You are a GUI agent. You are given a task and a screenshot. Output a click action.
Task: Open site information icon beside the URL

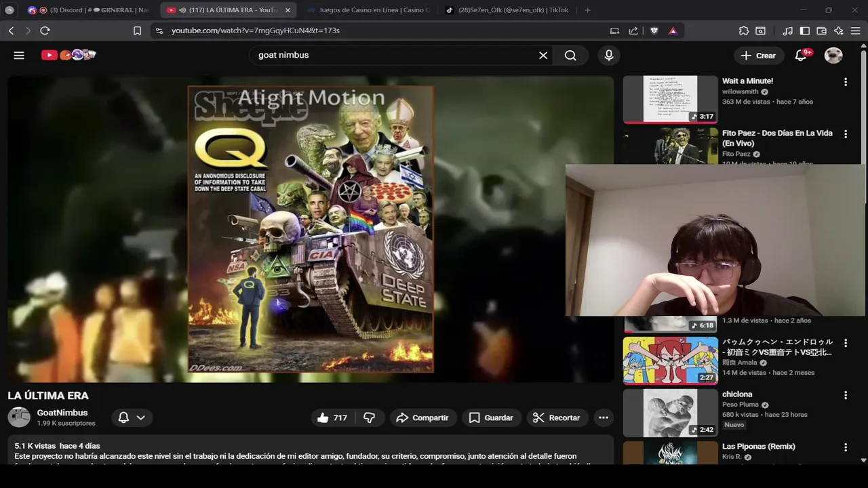coord(159,30)
